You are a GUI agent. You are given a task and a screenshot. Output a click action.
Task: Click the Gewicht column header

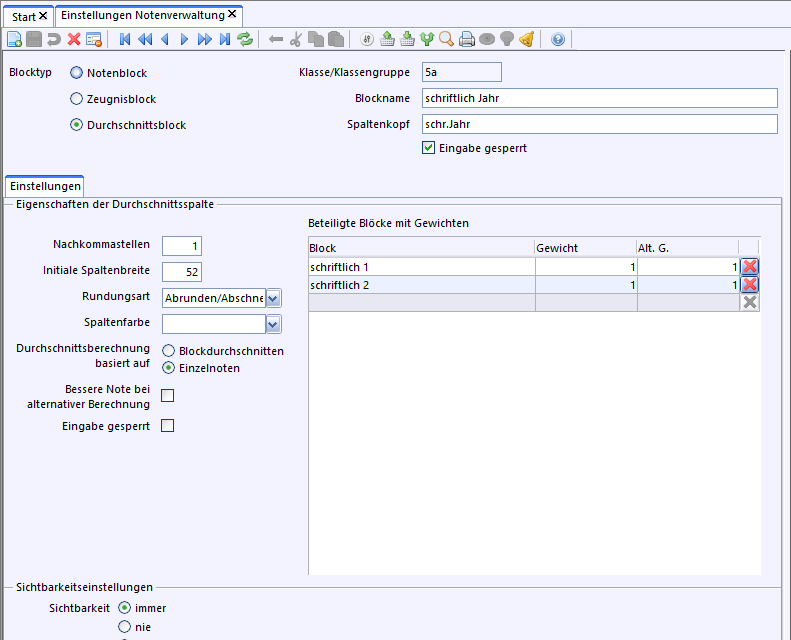pos(585,247)
